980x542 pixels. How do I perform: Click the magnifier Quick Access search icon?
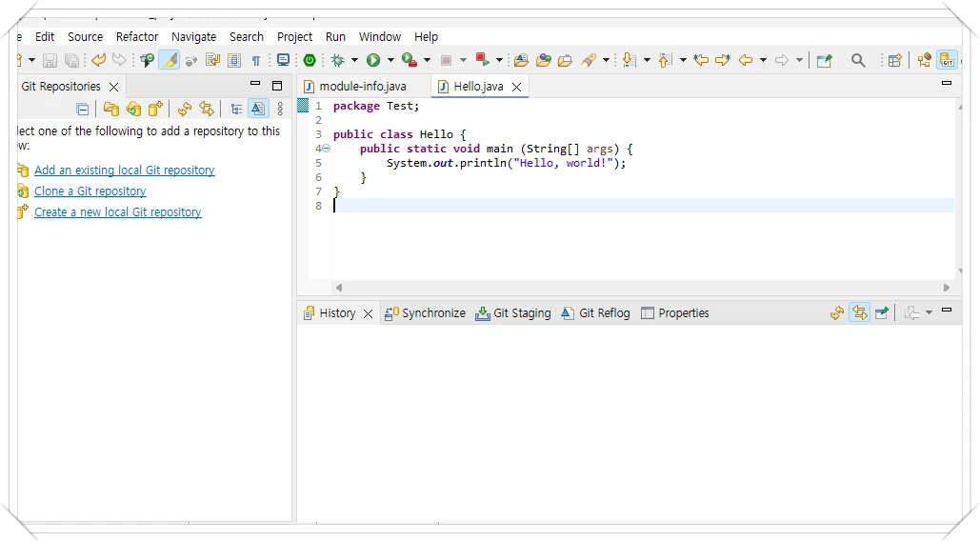point(858,60)
